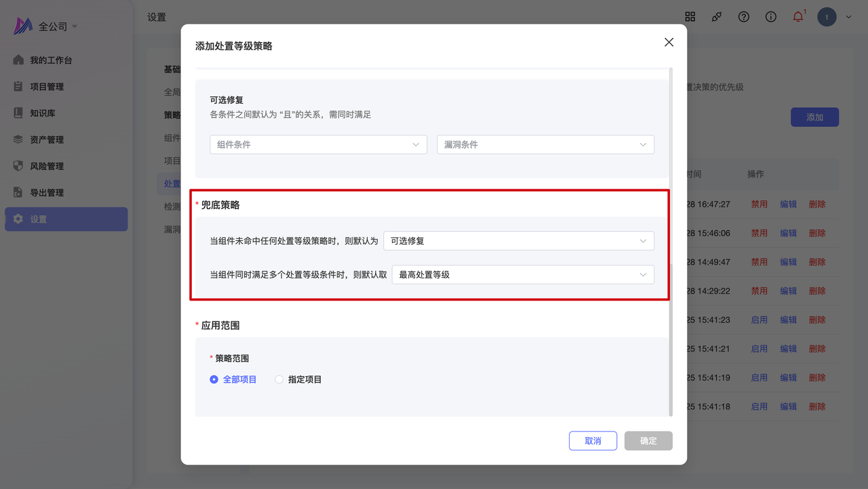
Task: Expand the 全公司 organization switcher
Action: coord(58,26)
